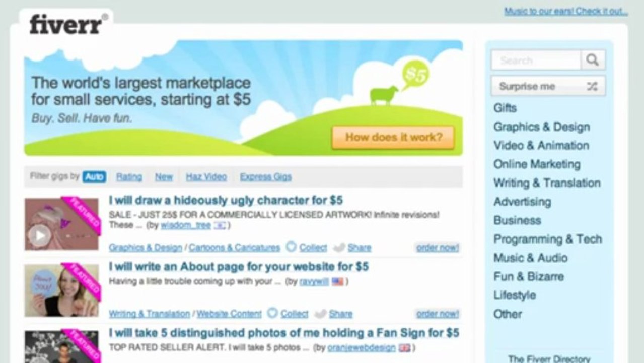Play the ugly character gig video thumbnail

click(39, 235)
